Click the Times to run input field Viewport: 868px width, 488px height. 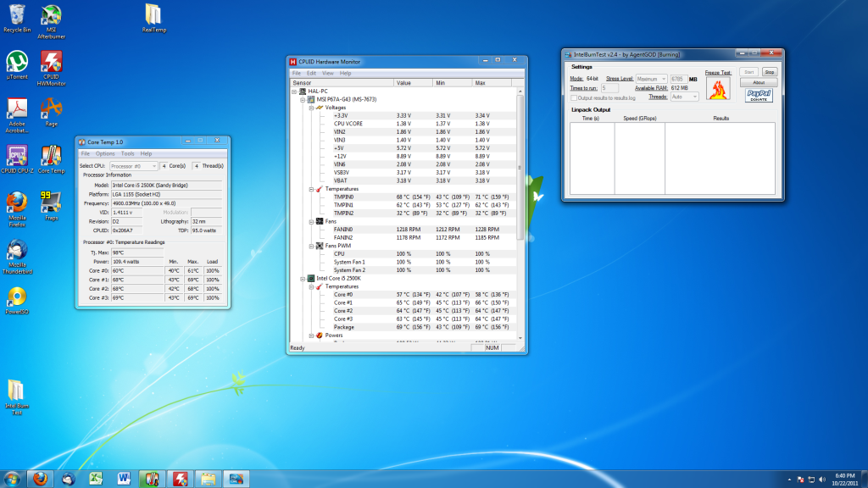[609, 88]
